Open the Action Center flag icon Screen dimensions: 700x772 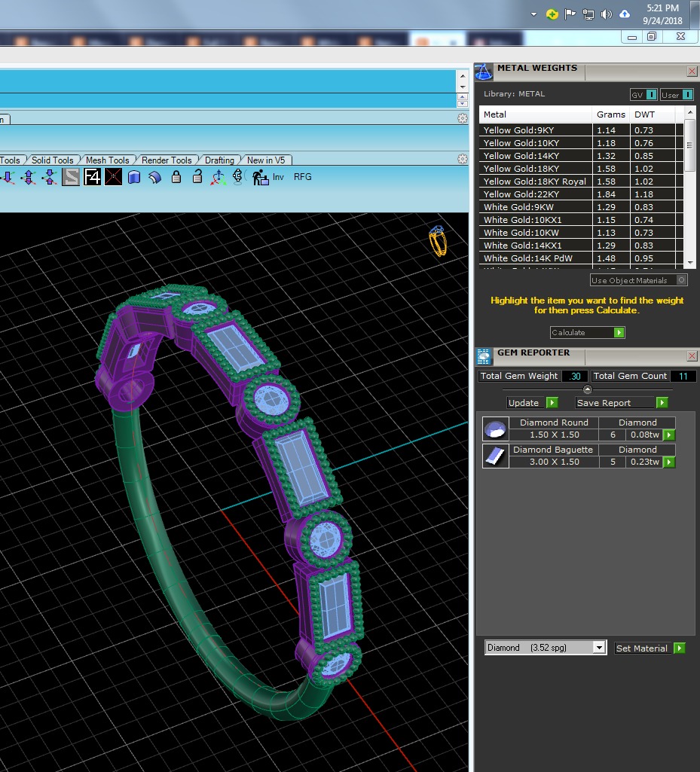pyautogui.click(x=570, y=14)
